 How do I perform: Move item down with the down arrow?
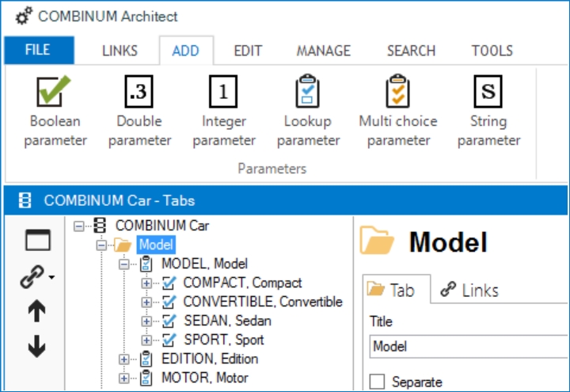[x=36, y=346]
